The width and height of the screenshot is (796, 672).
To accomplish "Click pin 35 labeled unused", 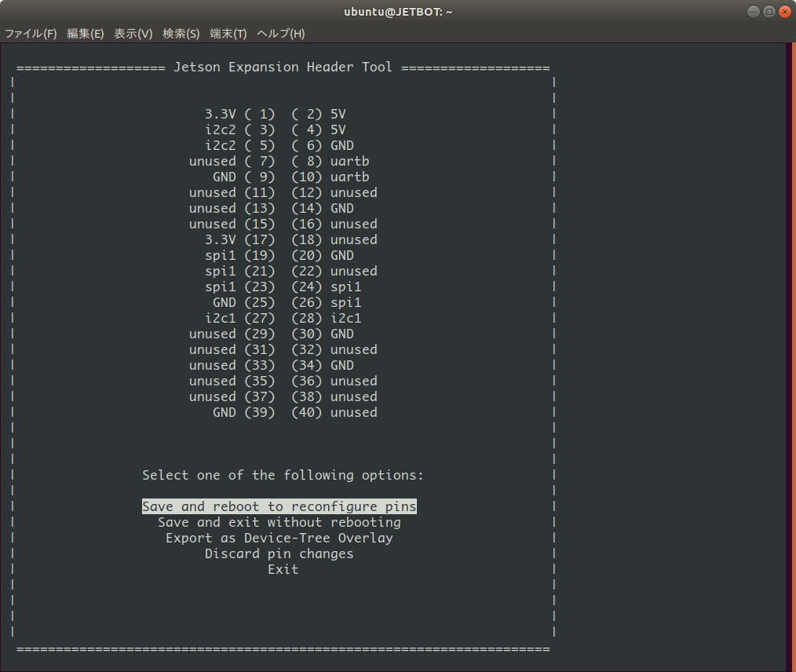I will tap(232, 382).
